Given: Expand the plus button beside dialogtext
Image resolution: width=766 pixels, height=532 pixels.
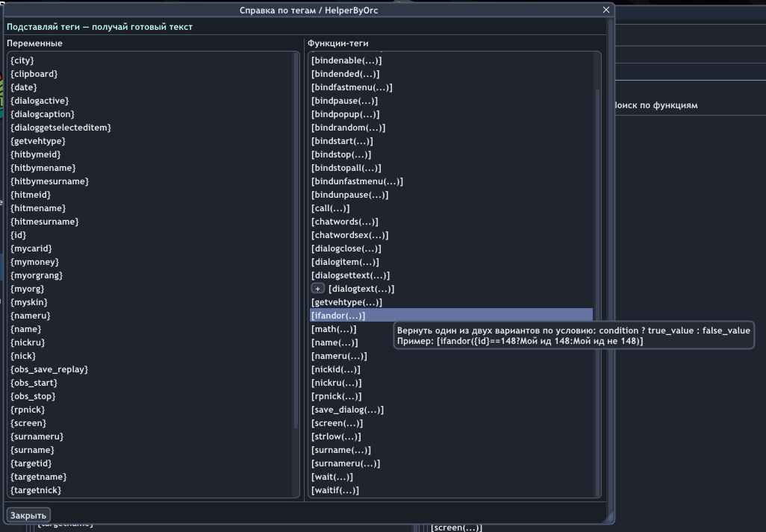Looking at the screenshot, I should point(318,289).
